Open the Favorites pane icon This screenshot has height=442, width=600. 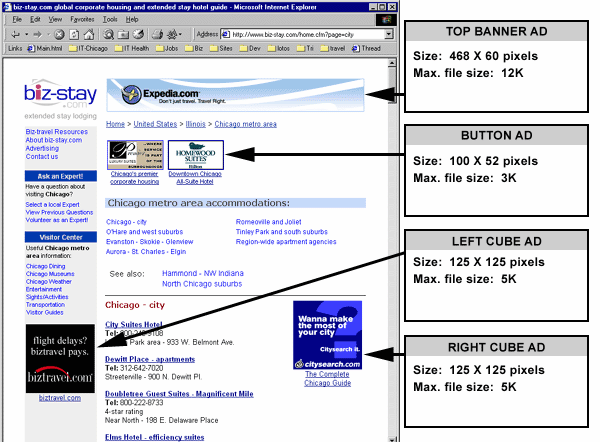[123, 35]
